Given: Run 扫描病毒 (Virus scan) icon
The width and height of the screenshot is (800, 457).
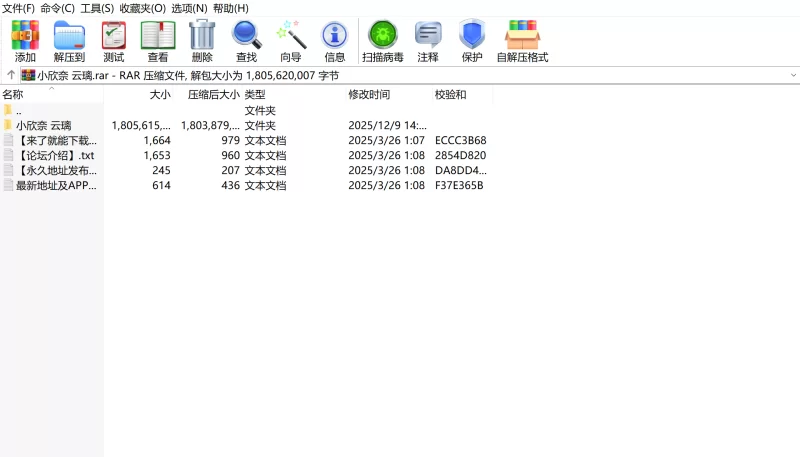Looking at the screenshot, I should pyautogui.click(x=383, y=35).
